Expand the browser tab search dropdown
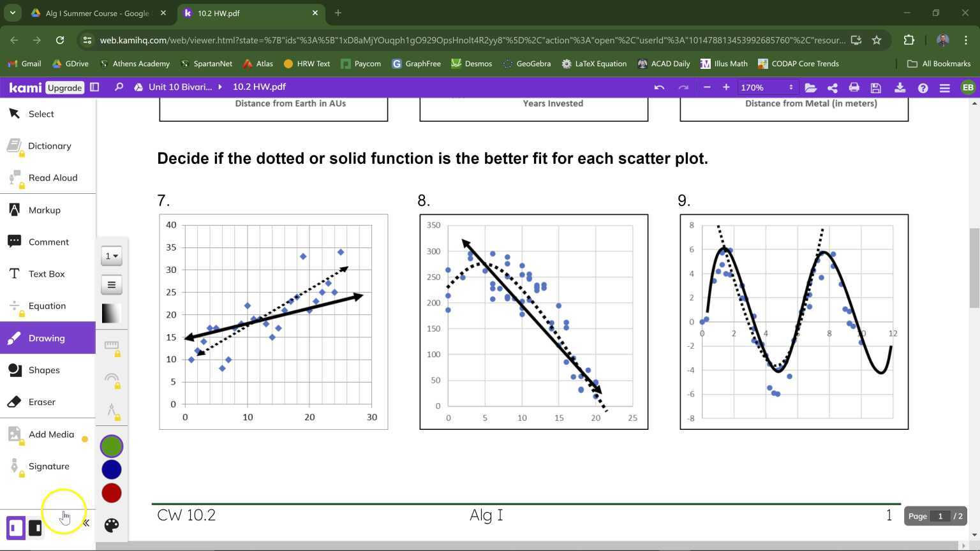Screen dimensions: 980x551 point(12,13)
